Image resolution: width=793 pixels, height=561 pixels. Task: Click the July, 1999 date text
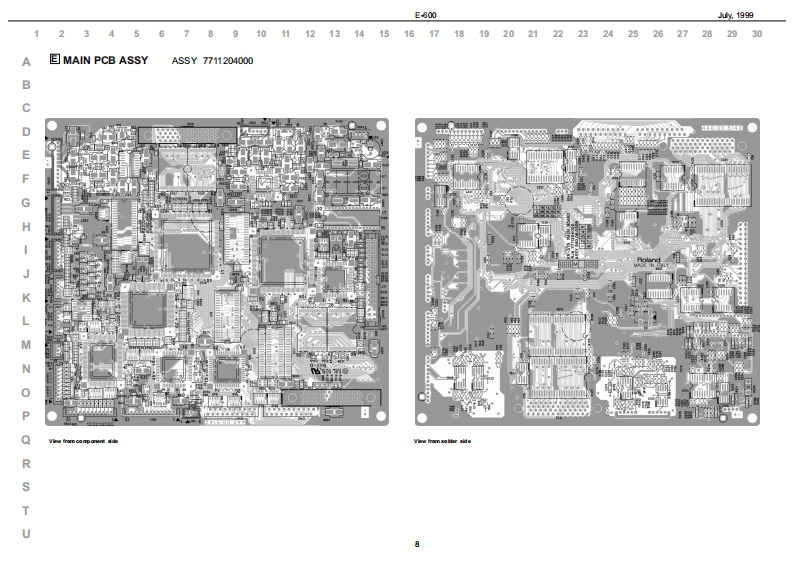click(x=735, y=16)
